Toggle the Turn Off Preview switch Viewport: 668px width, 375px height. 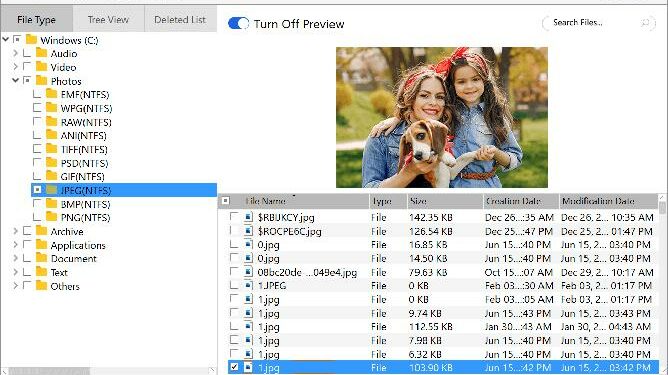coord(238,23)
